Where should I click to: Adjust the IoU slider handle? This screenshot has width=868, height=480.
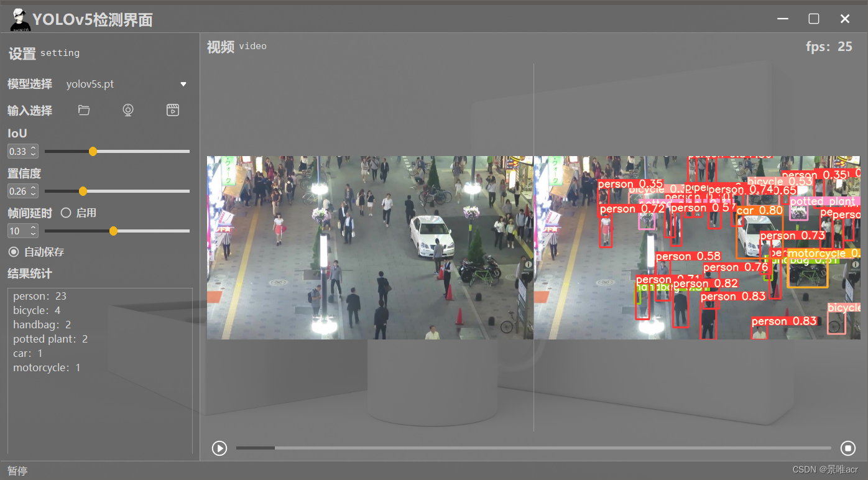tap(93, 151)
